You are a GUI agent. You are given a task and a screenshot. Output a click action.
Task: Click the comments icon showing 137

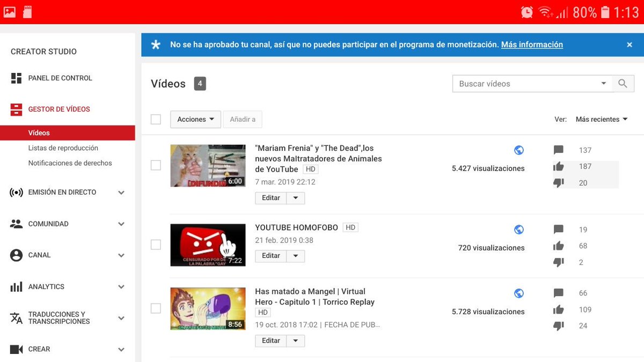[x=559, y=150]
